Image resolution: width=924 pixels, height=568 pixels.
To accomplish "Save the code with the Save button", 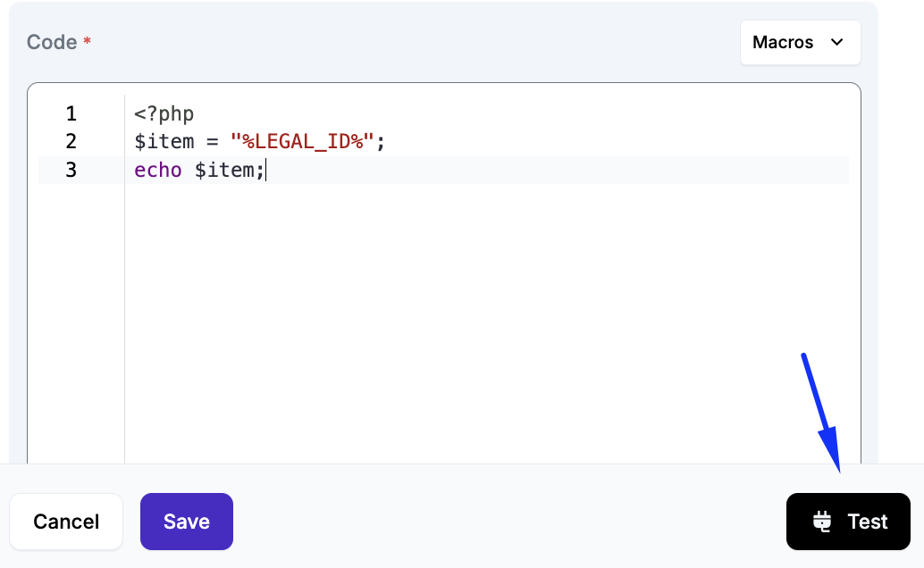I will click(186, 522).
